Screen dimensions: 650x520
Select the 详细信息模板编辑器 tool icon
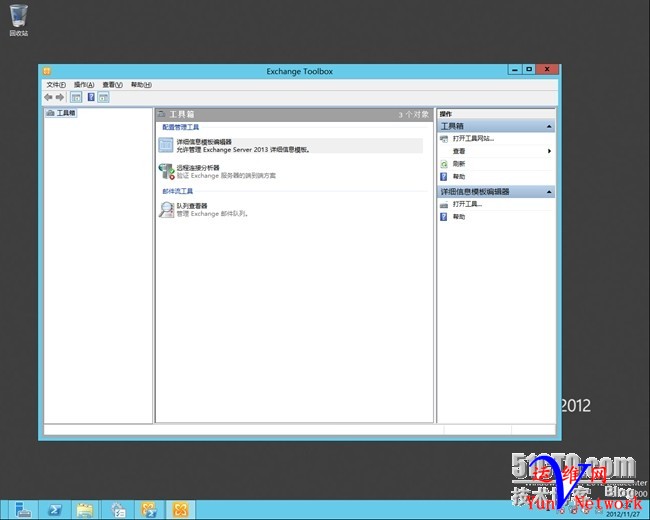click(166, 145)
